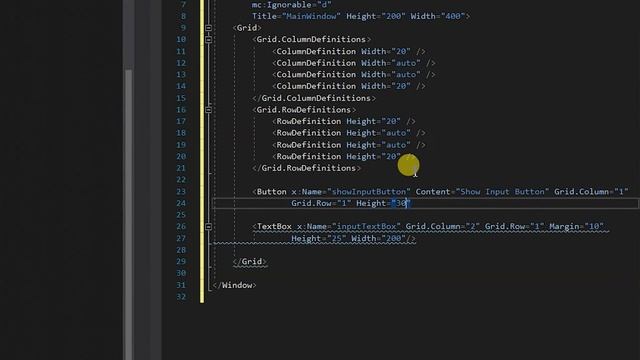Click Grid.Column="1" on the Button line
640x360 pixels.
pos(591,192)
